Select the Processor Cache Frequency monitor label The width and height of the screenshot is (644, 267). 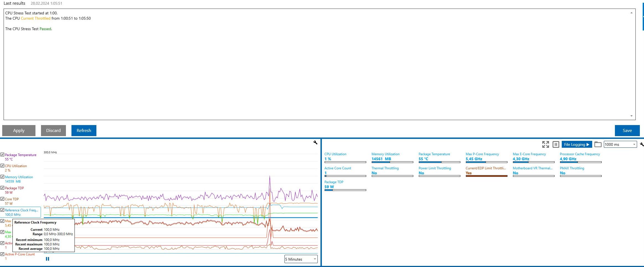(580, 154)
